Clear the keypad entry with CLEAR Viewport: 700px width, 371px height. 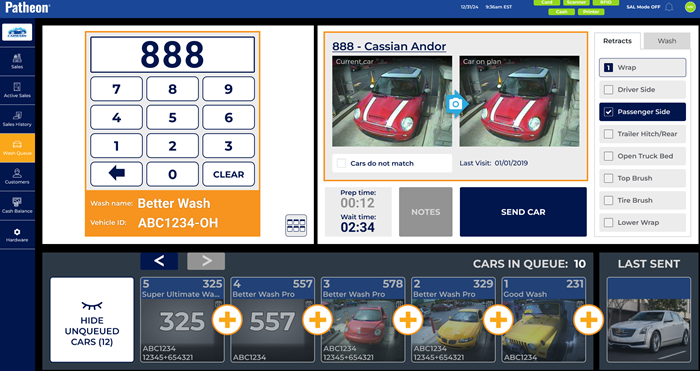click(x=229, y=174)
